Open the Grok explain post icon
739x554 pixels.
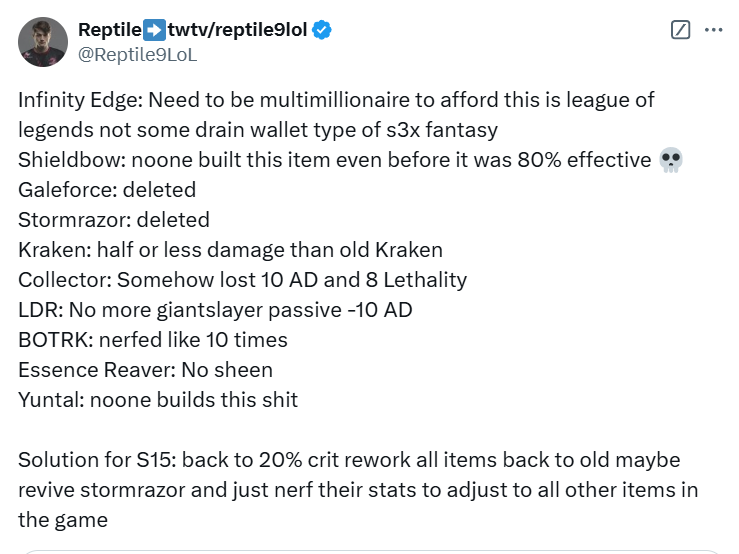tap(680, 30)
